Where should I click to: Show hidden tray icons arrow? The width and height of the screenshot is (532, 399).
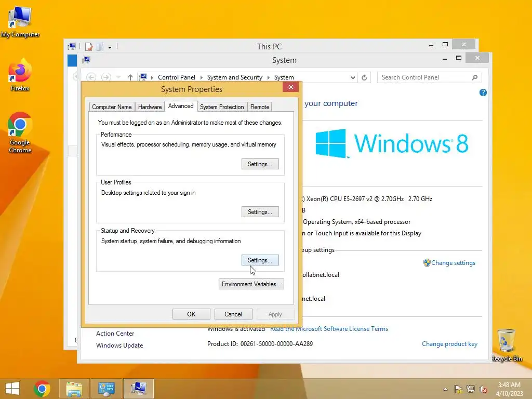445,389
